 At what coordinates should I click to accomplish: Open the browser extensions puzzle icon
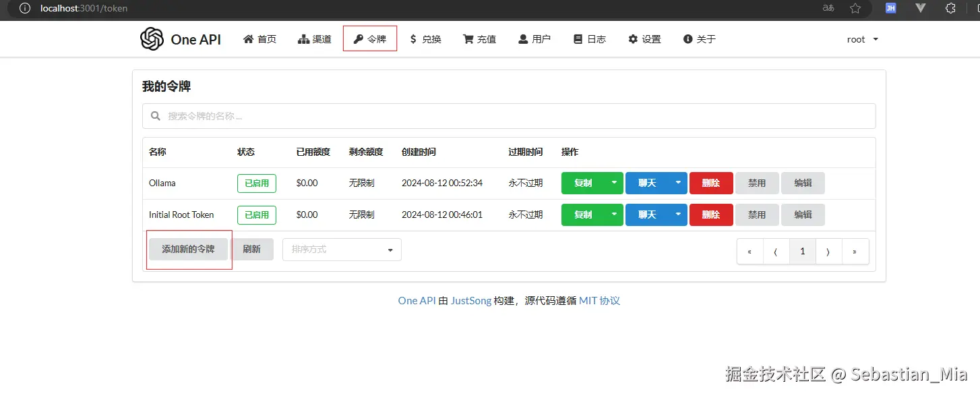[950, 9]
